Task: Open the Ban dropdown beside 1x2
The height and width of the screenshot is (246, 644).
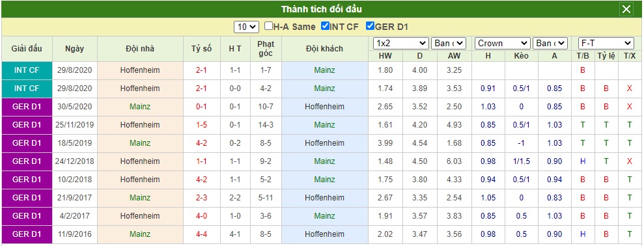Action: tap(449, 43)
